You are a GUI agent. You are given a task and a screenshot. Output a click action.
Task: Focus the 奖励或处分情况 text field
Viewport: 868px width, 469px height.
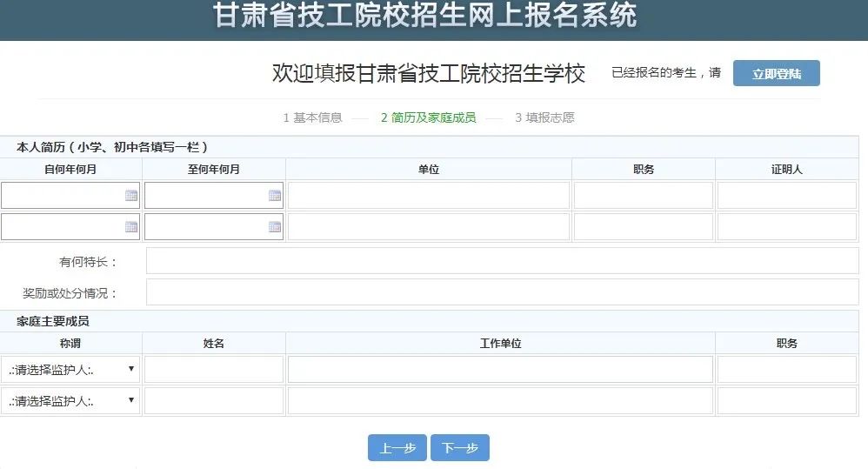coord(502,291)
